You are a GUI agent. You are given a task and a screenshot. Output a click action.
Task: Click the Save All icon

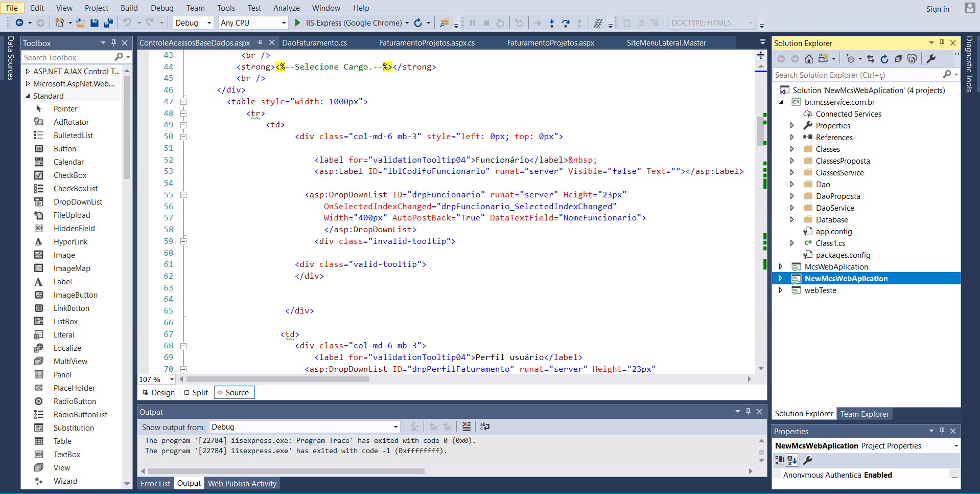[x=108, y=23]
